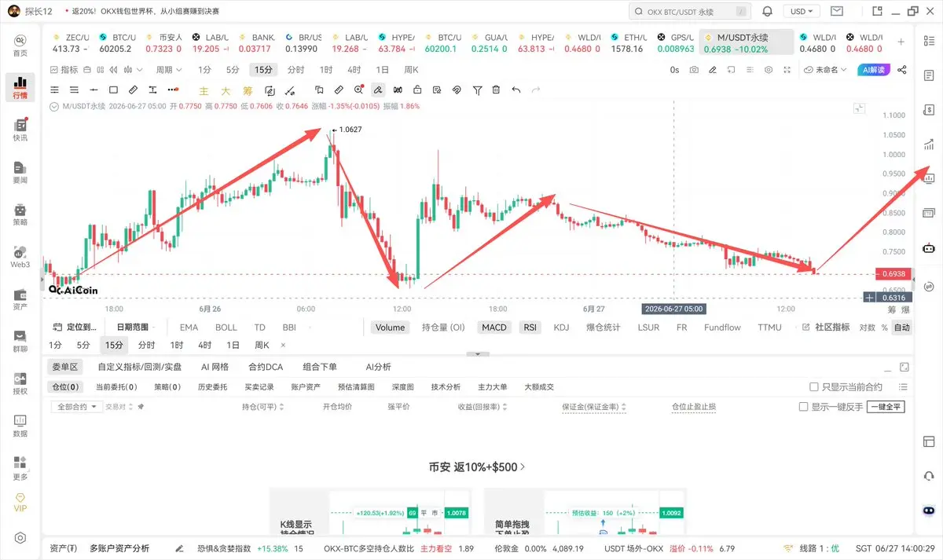Click the OKX BTC/USDT 永续 search field
Image resolution: width=943 pixels, height=560 pixels.
click(688, 12)
